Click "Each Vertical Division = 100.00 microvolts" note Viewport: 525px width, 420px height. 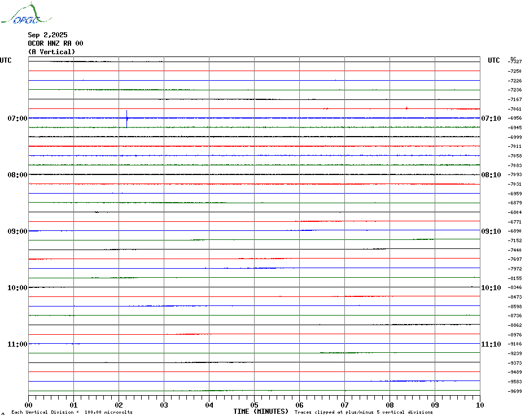point(72,412)
